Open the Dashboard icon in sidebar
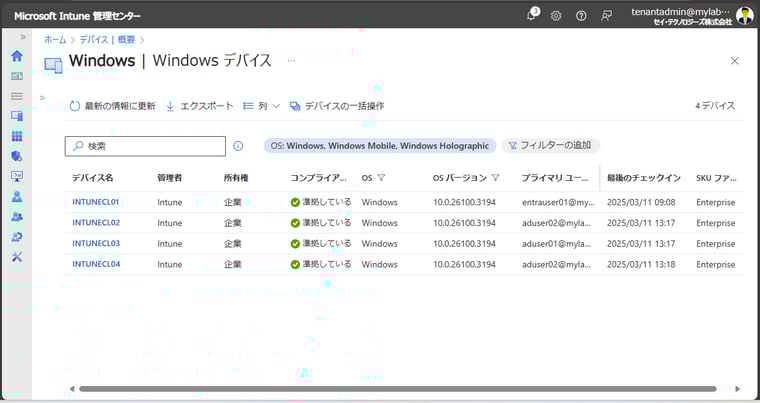The width and height of the screenshot is (760, 403). (17, 76)
